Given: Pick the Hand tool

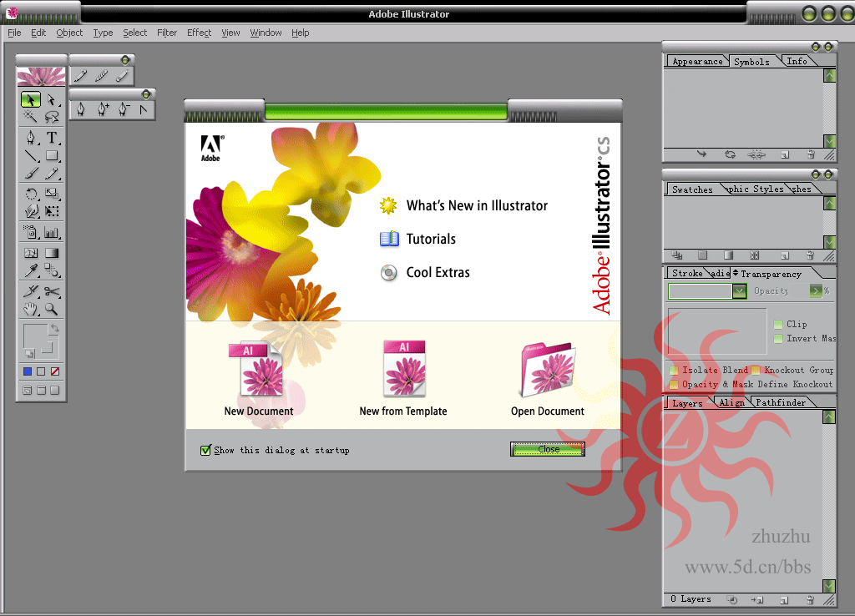Looking at the screenshot, I should point(31,309).
